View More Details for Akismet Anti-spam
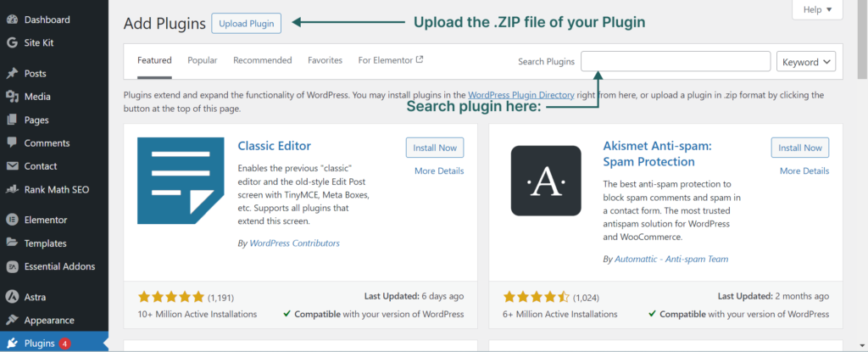 click(x=804, y=170)
